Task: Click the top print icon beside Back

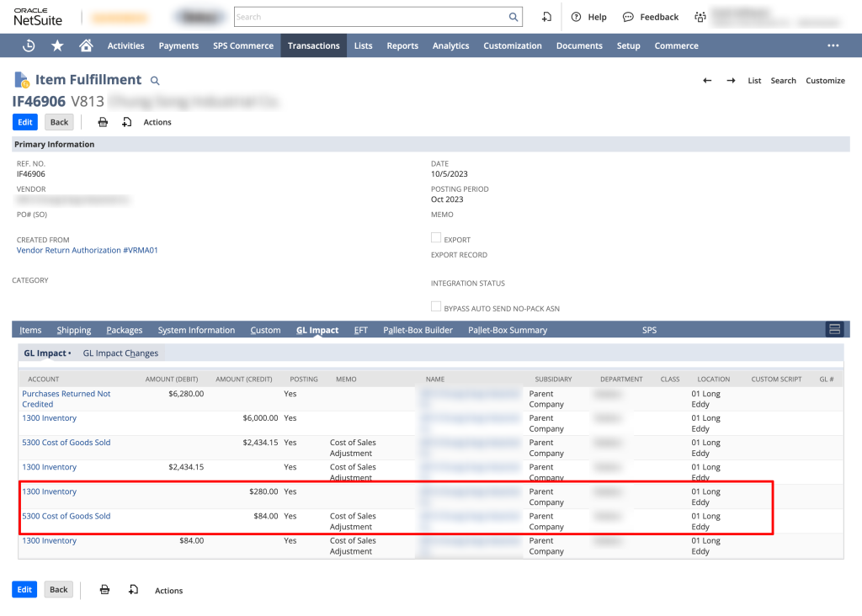Action: click(103, 122)
